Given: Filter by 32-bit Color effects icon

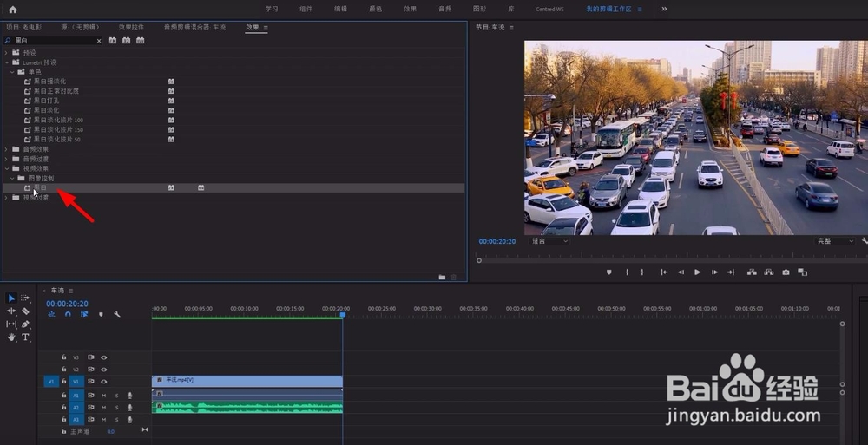Looking at the screenshot, I should click(x=126, y=41).
